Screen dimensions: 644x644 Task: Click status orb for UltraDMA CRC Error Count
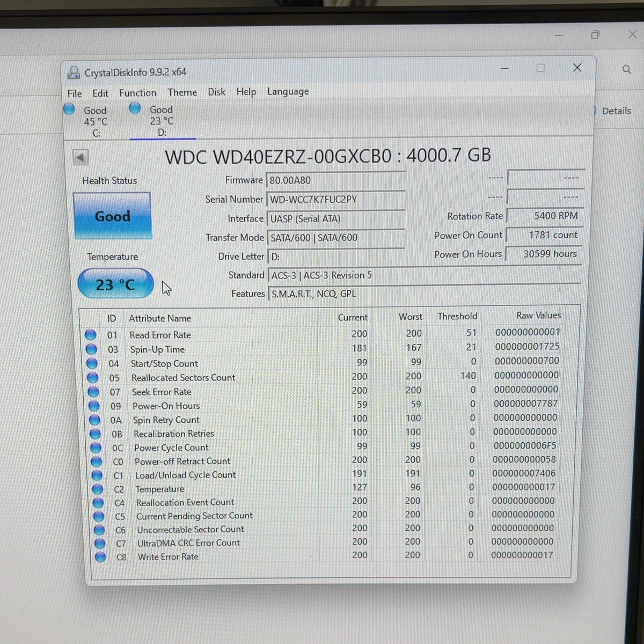[99, 544]
